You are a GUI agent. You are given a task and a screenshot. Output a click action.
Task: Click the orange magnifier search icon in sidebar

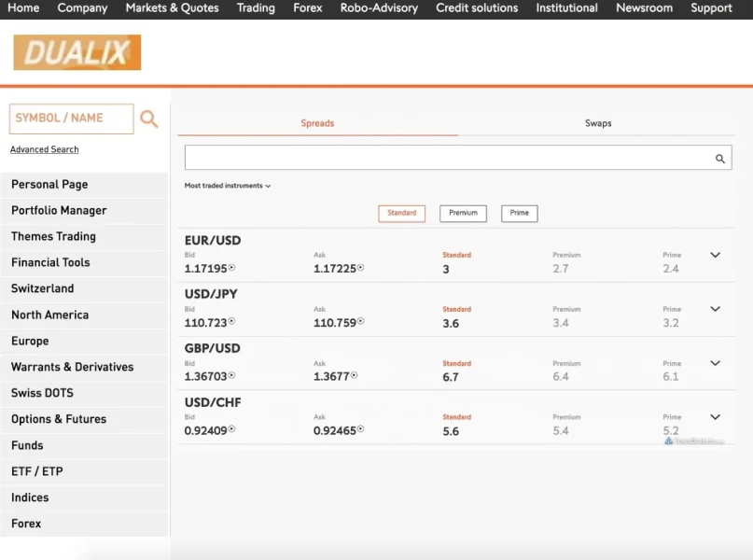click(x=149, y=119)
